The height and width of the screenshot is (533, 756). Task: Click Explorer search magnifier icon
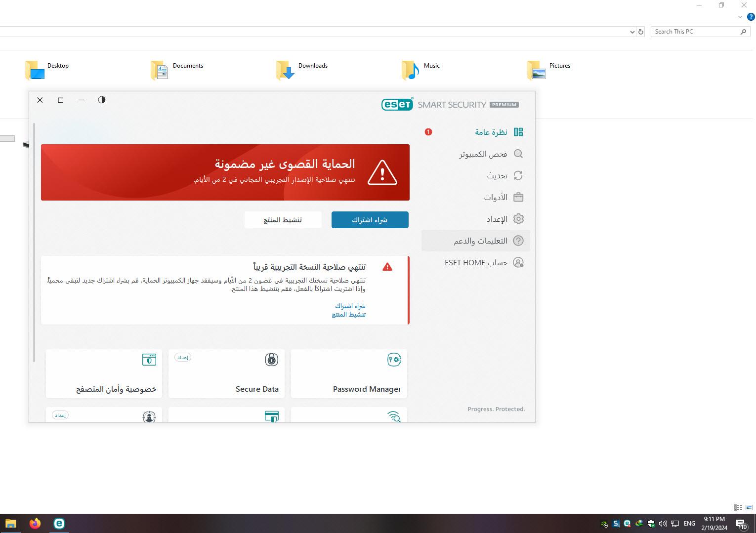coord(743,32)
